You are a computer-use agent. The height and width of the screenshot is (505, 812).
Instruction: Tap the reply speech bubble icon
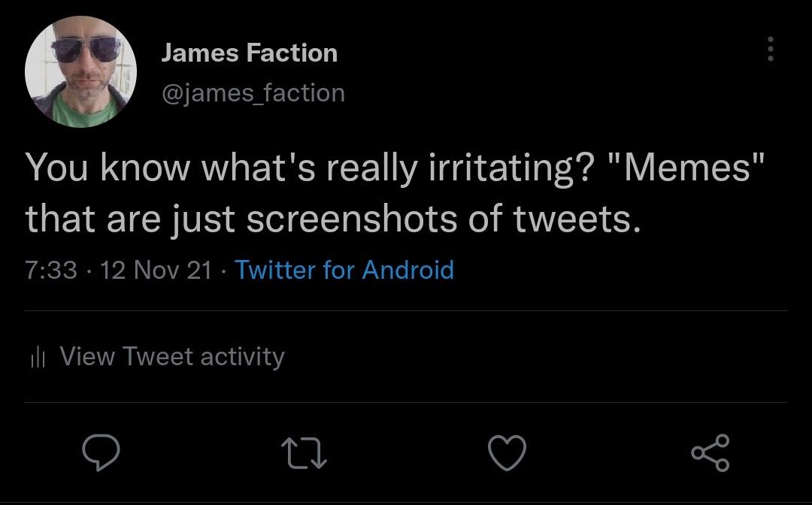point(101,453)
